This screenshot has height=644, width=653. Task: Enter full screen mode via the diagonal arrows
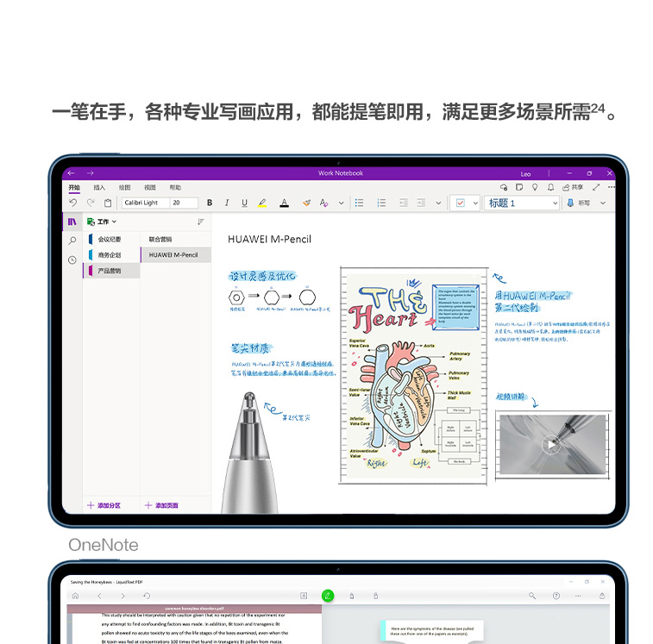coord(596,187)
